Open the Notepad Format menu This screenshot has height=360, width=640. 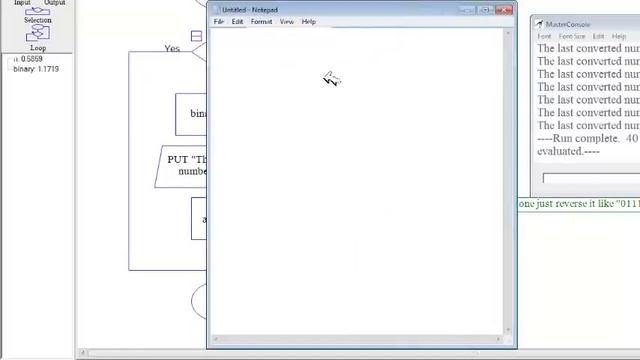261,22
